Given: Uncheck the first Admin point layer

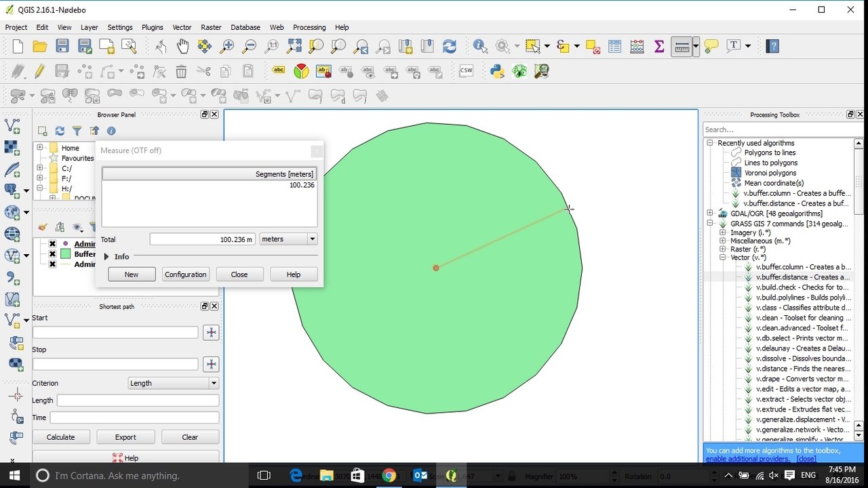Looking at the screenshot, I should 52,244.
